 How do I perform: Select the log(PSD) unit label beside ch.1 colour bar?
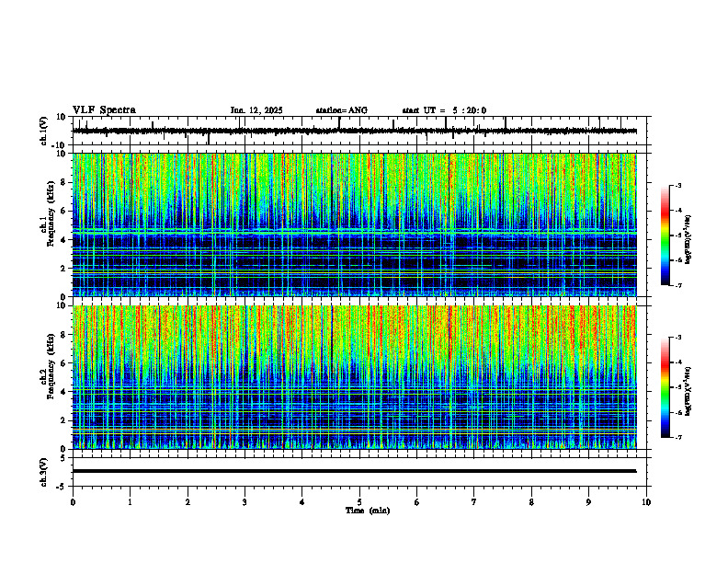click(x=688, y=239)
